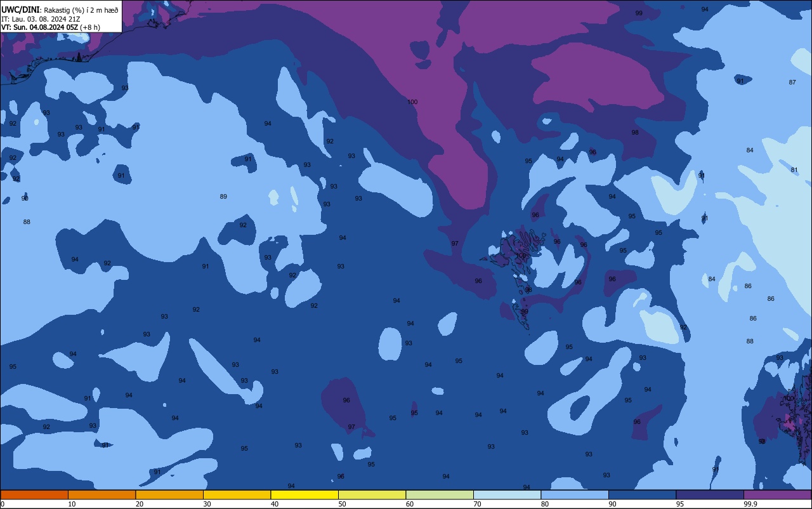This screenshot has height=509, width=812.
Task: Pick the dark indigo 95–99.9 legend swatch
Action: point(710,494)
